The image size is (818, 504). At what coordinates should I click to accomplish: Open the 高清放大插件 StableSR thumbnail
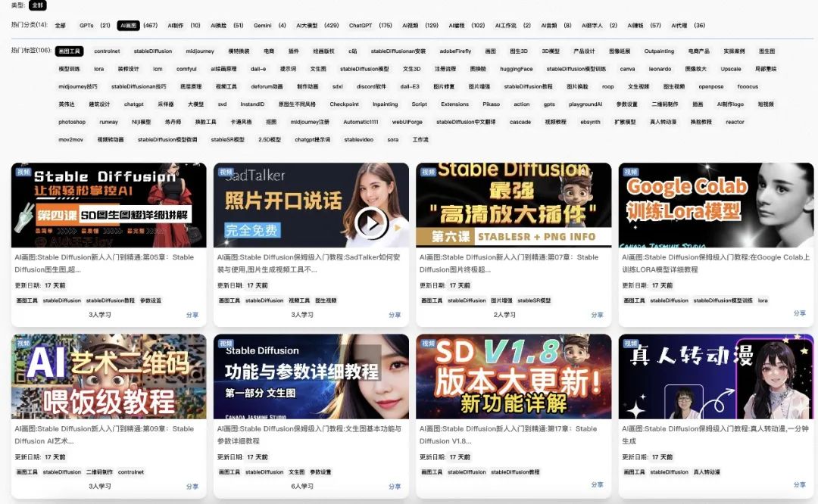514,205
